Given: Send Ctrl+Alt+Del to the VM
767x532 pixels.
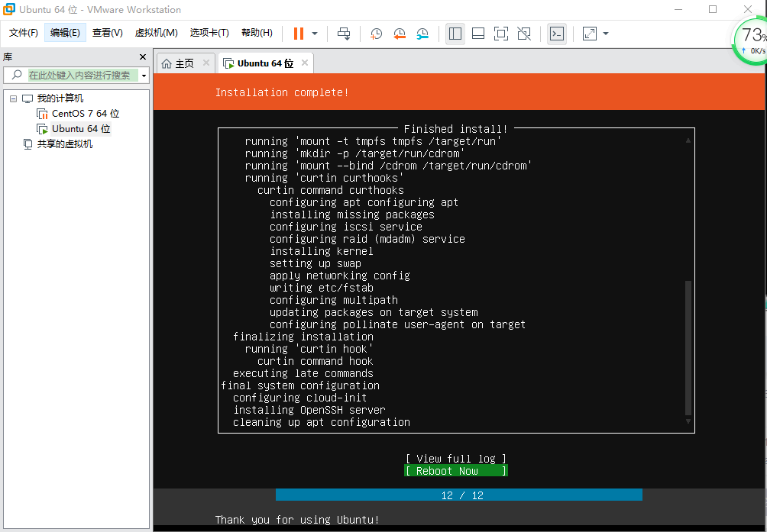Looking at the screenshot, I should tap(344, 34).
